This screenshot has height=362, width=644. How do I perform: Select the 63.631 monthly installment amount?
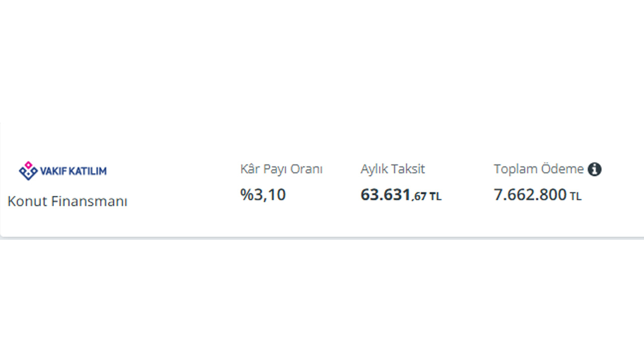click(386, 195)
